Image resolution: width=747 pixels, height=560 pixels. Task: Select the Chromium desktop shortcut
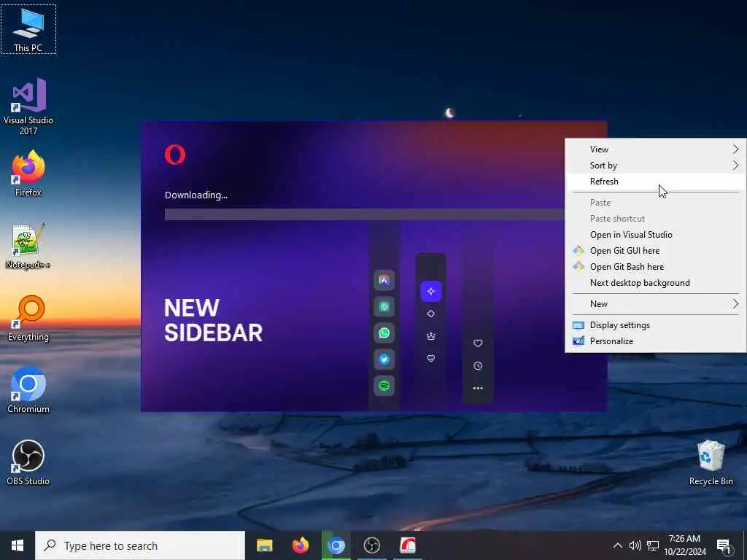click(x=28, y=390)
